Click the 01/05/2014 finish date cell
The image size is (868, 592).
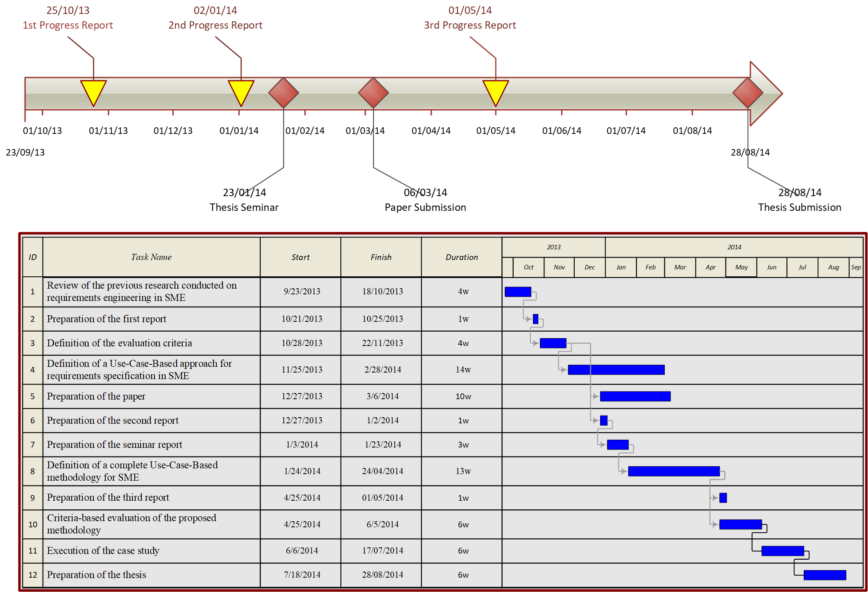coord(382,498)
